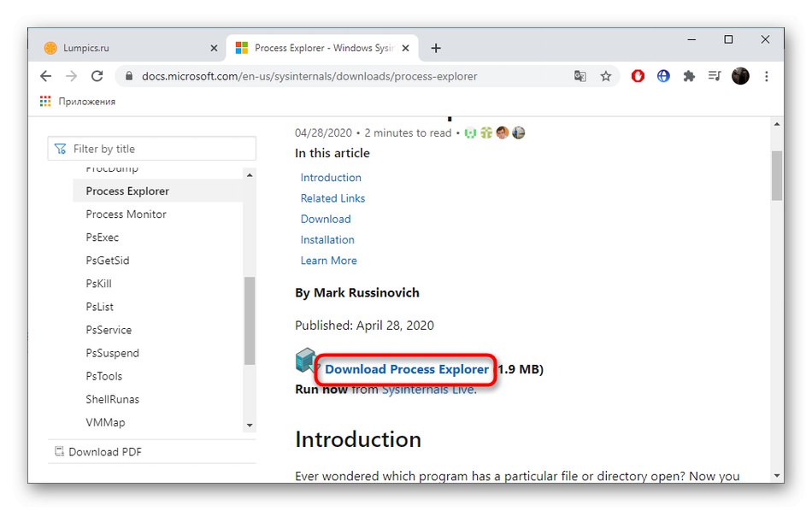Switch to the Lumpics.ru tab
Screen dimensions: 812x511
tap(128, 48)
